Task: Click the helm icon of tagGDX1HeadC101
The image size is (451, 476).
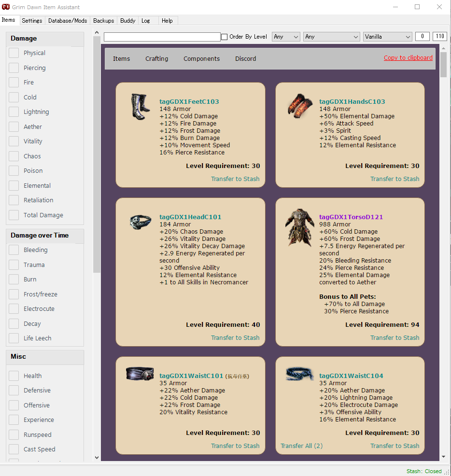Action: pos(141,222)
